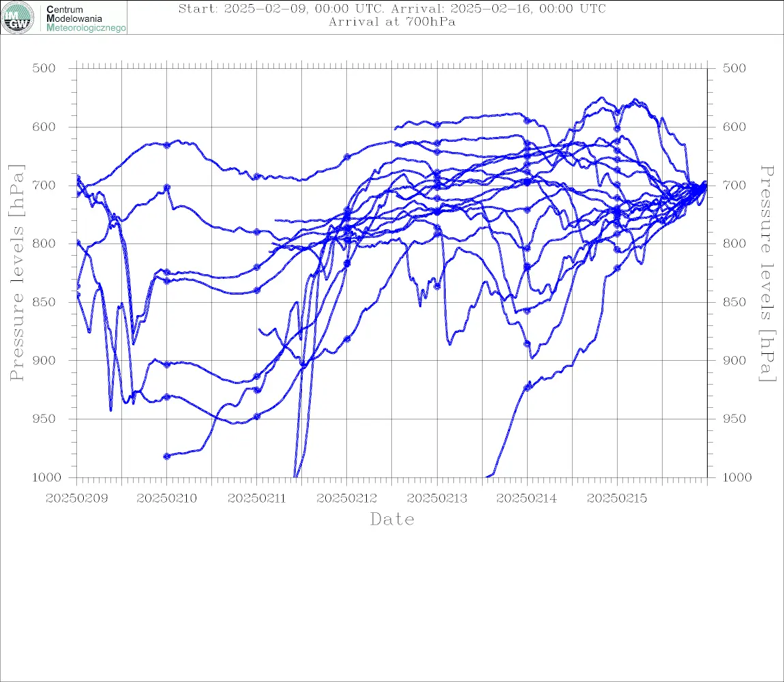Click the left axis 900 label
Screen dimensions: 784x682
[x=44, y=360]
